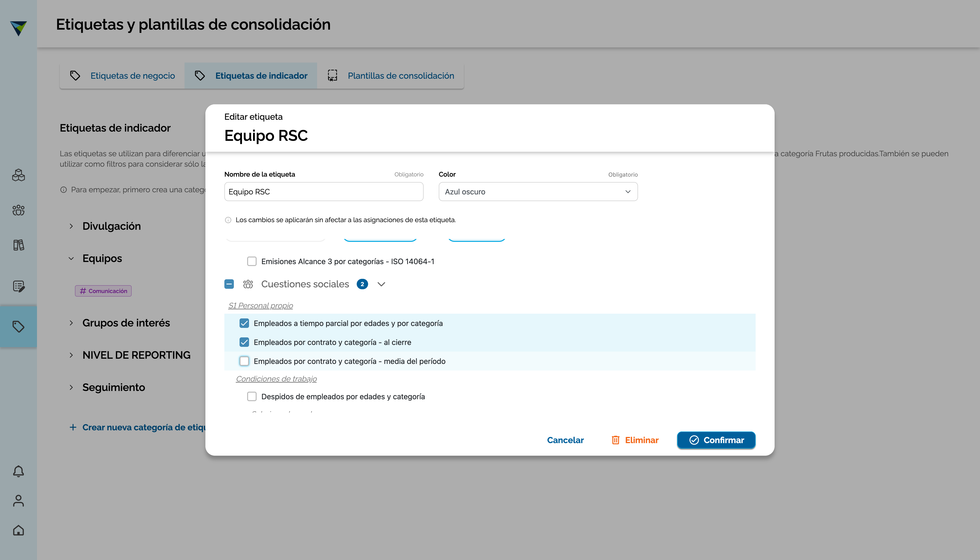Image resolution: width=980 pixels, height=560 pixels.
Task: Uncheck Empleados a tiempo parcial por edades
Action: pos(244,323)
